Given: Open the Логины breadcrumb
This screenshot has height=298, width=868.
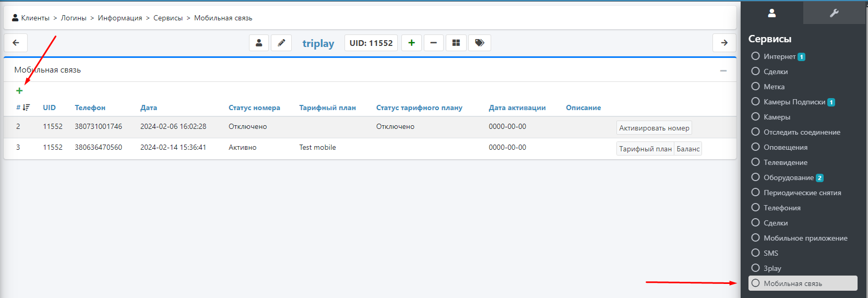Looking at the screenshot, I should coord(74,18).
